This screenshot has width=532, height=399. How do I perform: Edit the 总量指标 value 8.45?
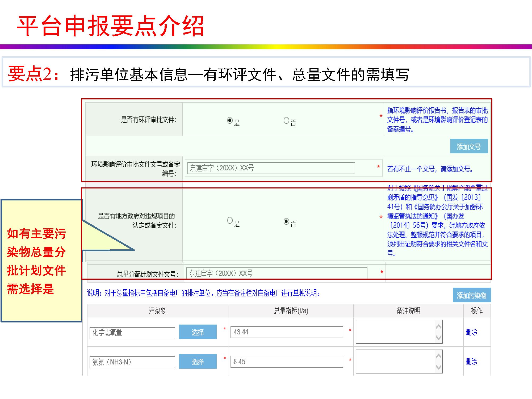click(287, 362)
